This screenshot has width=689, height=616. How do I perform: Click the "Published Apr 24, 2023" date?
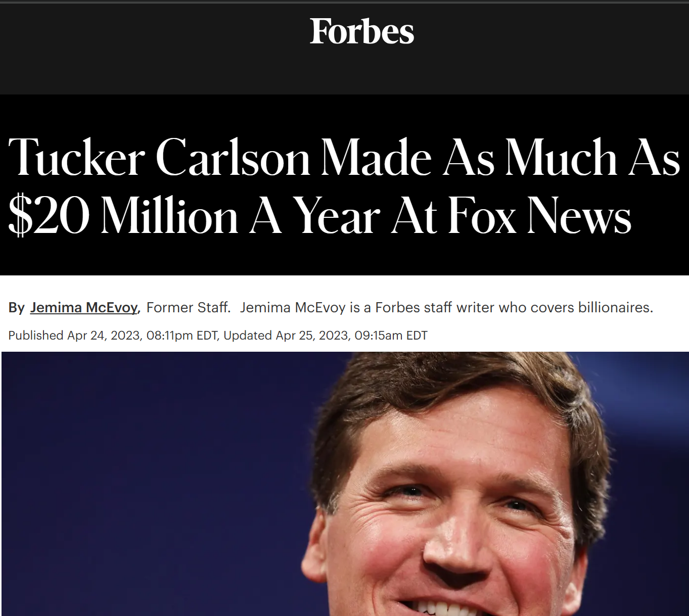coord(74,336)
